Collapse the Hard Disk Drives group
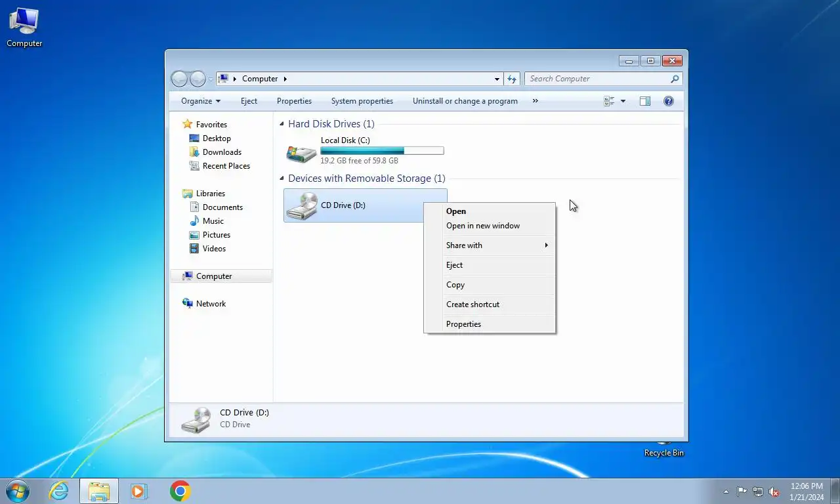The width and height of the screenshot is (840, 504). pyautogui.click(x=282, y=124)
